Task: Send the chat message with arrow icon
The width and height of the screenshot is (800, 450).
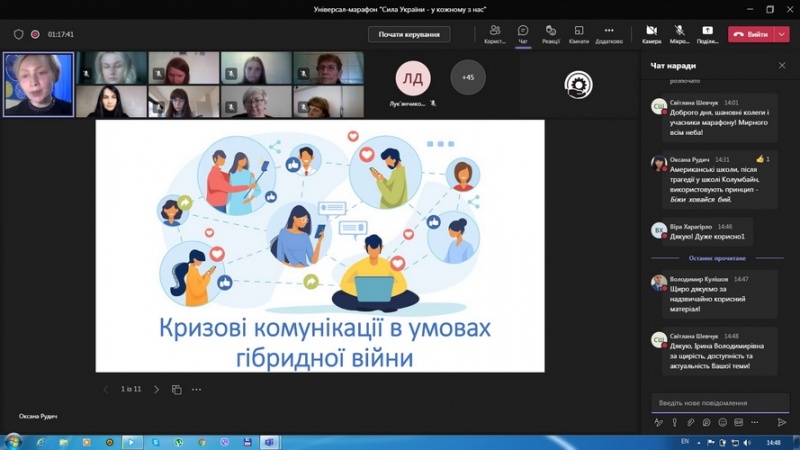Action: (x=782, y=423)
